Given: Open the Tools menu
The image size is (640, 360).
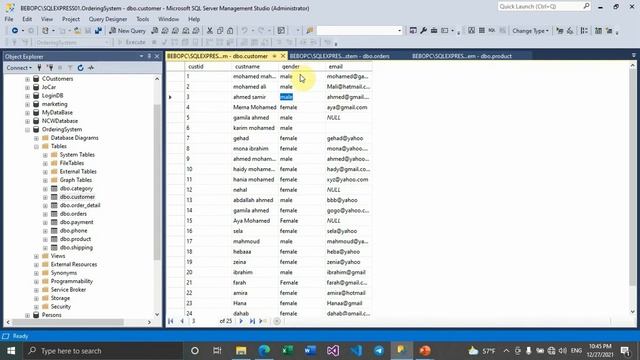Looking at the screenshot, I should tap(142, 19).
